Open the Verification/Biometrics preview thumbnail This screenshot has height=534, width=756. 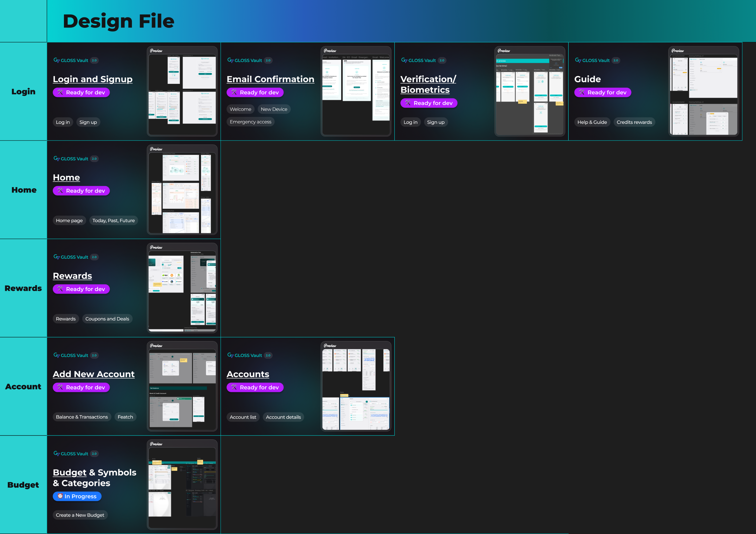[530, 91]
